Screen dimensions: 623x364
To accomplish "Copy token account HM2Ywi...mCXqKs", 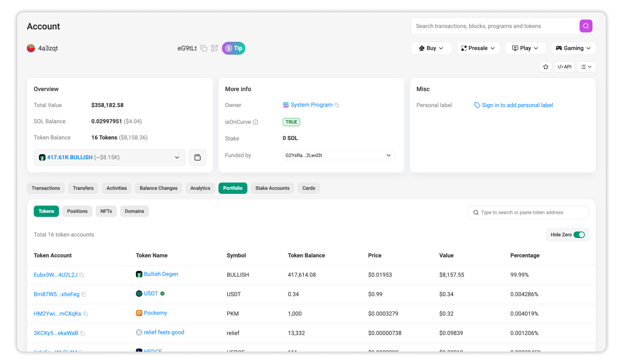I will pyautogui.click(x=85, y=314).
